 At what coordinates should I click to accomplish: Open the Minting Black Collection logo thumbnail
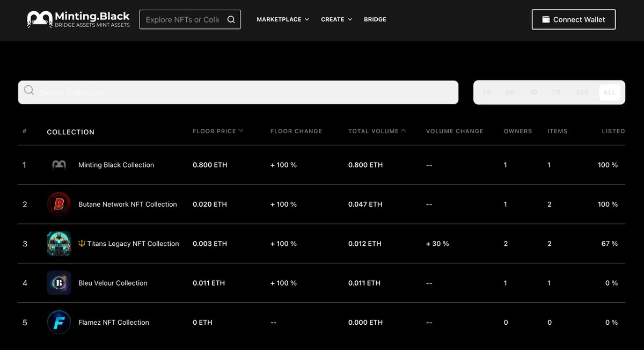tap(59, 165)
